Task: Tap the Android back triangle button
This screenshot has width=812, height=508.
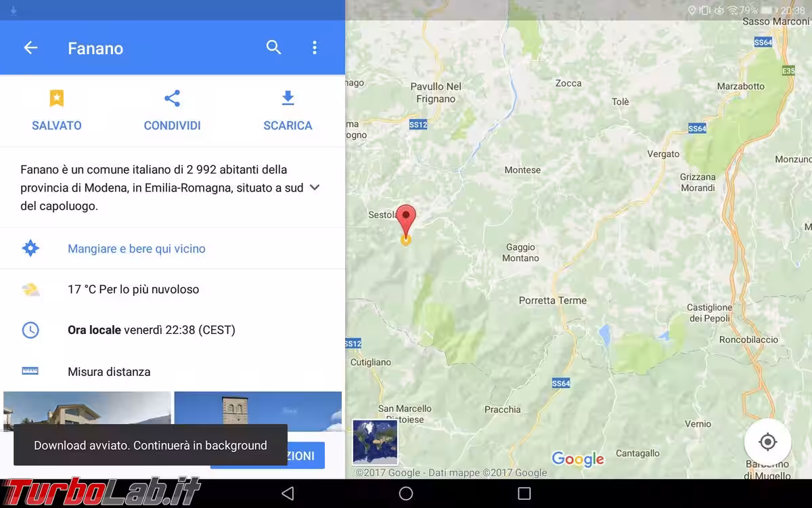Action: pos(288,494)
